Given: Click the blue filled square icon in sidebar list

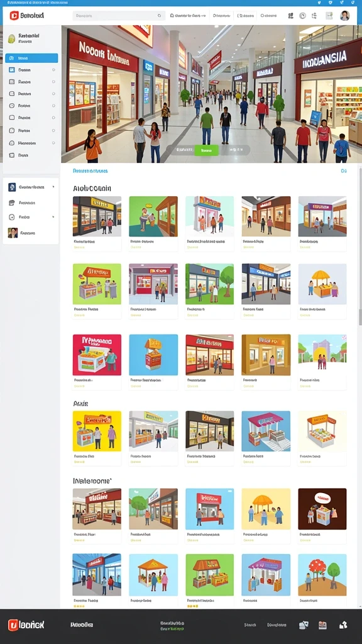Looking at the screenshot, I should [x=11, y=70].
